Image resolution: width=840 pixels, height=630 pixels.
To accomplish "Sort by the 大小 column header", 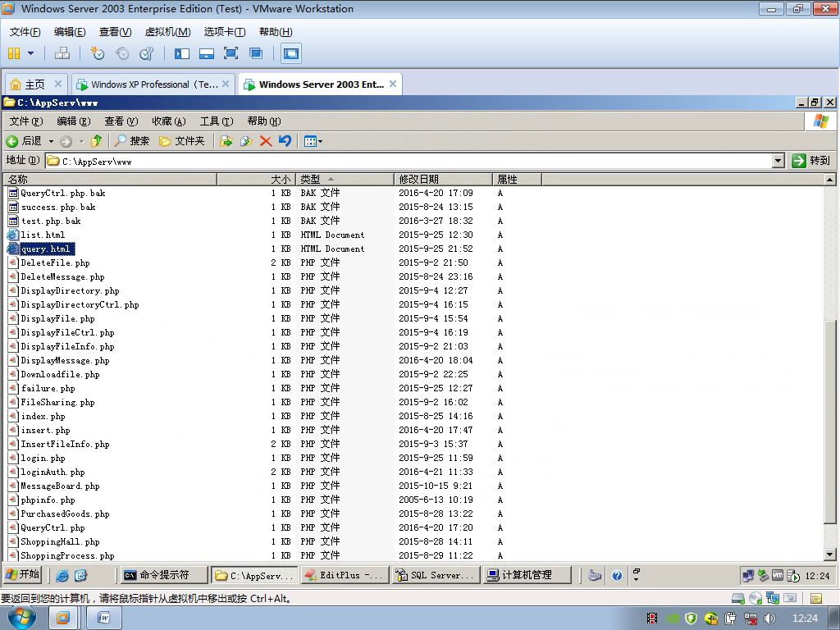I will pyautogui.click(x=256, y=179).
